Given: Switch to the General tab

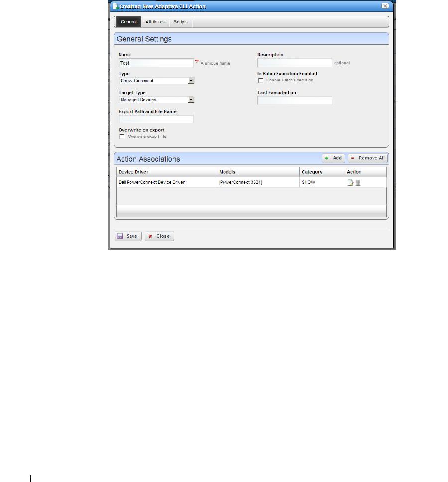Looking at the screenshot, I should pyautogui.click(x=128, y=22).
